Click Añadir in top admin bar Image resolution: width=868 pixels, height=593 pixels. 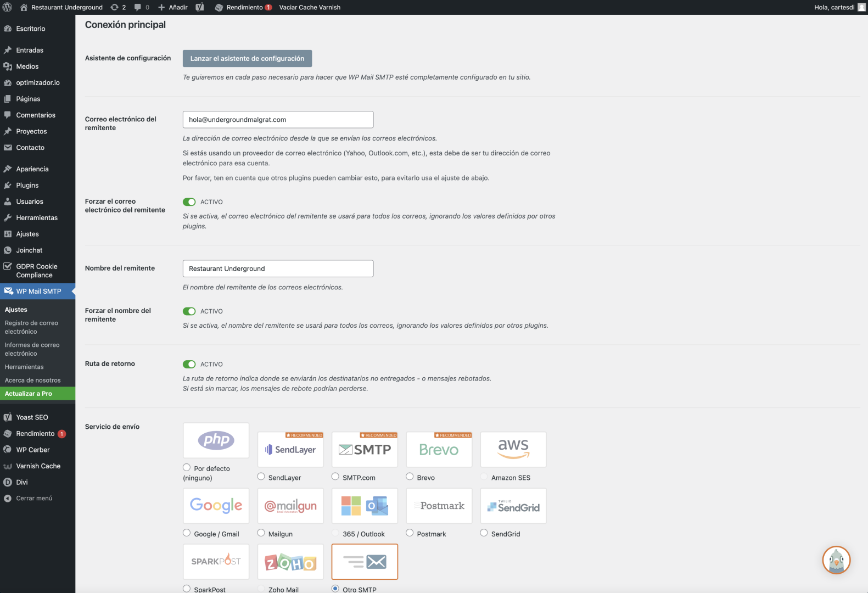pyautogui.click(x=172, y=7)
